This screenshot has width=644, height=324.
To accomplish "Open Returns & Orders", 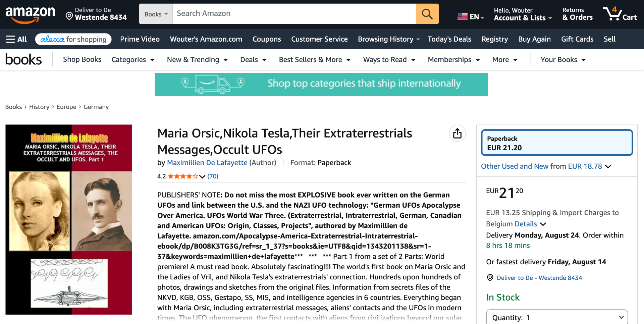I will (577, 14).
